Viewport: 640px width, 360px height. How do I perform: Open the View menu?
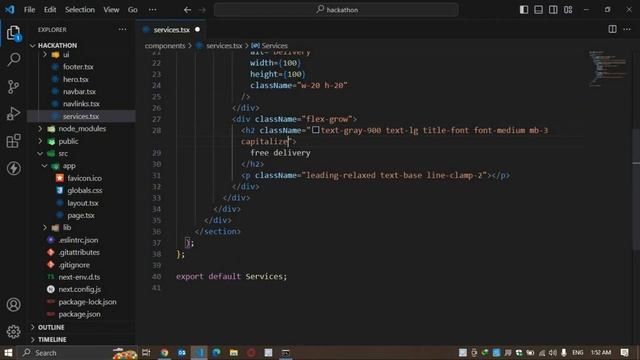(x=111, y=9)
